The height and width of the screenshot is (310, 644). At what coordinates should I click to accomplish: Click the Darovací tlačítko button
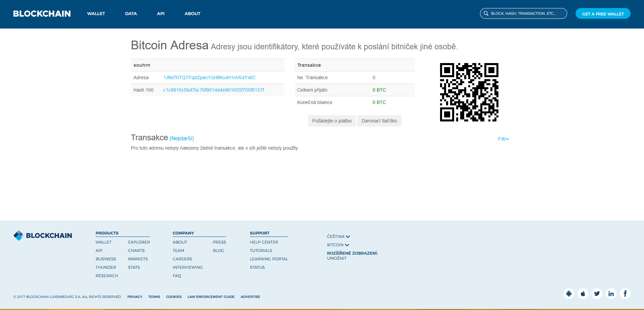pyautogui.click(x=379, y=121)
